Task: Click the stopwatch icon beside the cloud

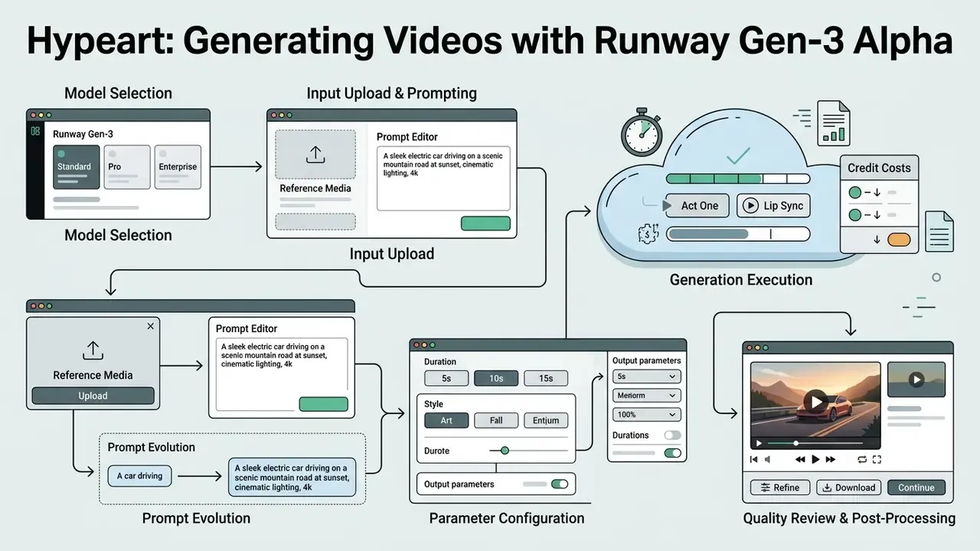Action: point(641,134)
